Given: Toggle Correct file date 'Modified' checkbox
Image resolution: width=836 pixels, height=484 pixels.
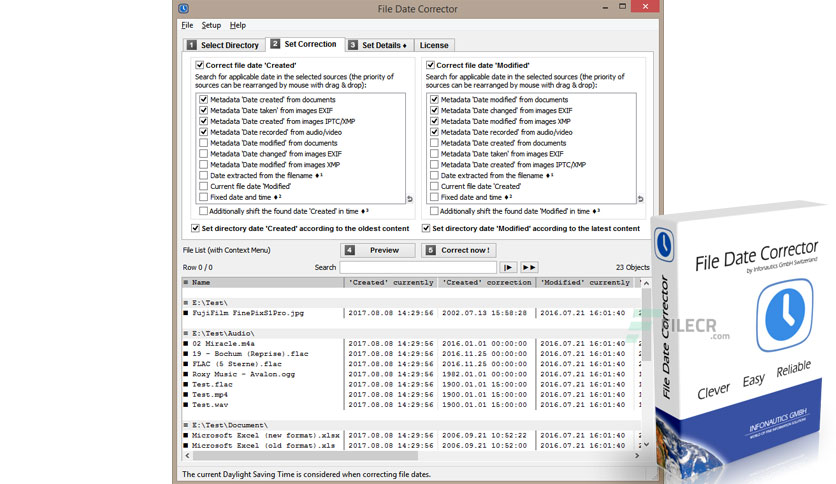Looking at the screenshot, I should (x=430, y=65).
